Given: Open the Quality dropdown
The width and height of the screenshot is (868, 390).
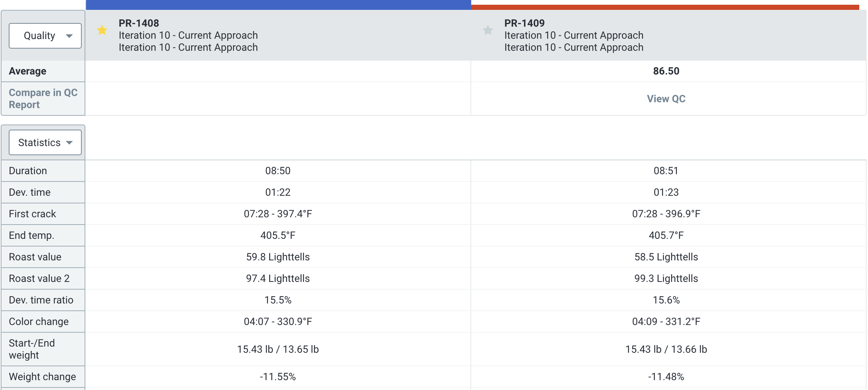Looking at the screenshot, I should tap(45, 36).
